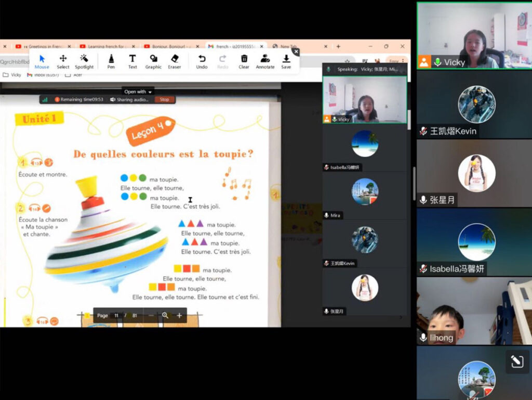Click the headphones icon beside exercise 1
532x400 pixels.
(36, 163)
